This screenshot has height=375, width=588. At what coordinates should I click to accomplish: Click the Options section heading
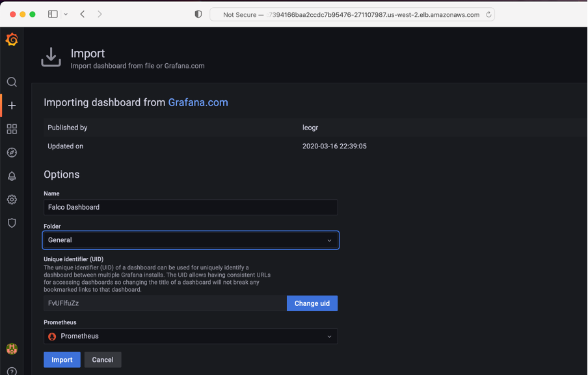tap(62, 174)
